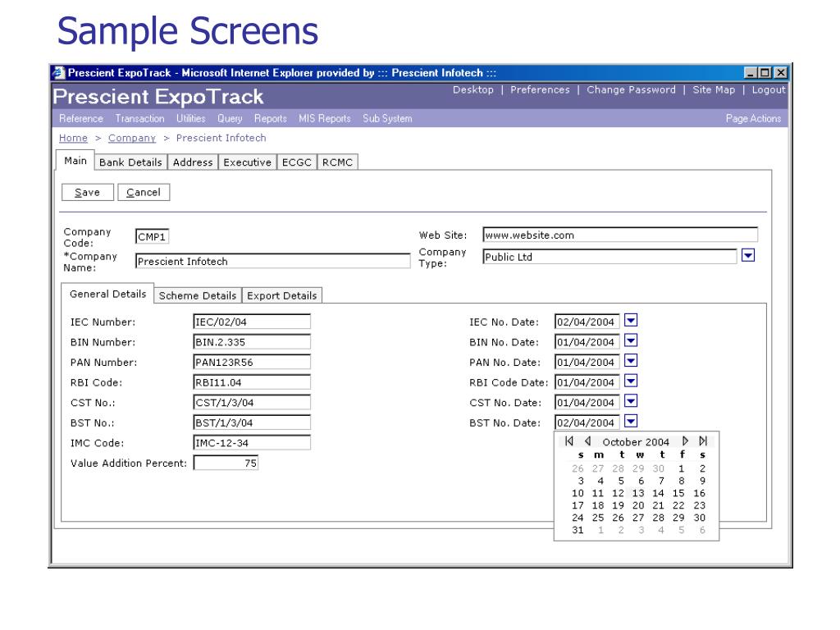Open RBI Code Date picker arrow
Viewport: 840px width, 630px height.
click(x=631, y=381)
